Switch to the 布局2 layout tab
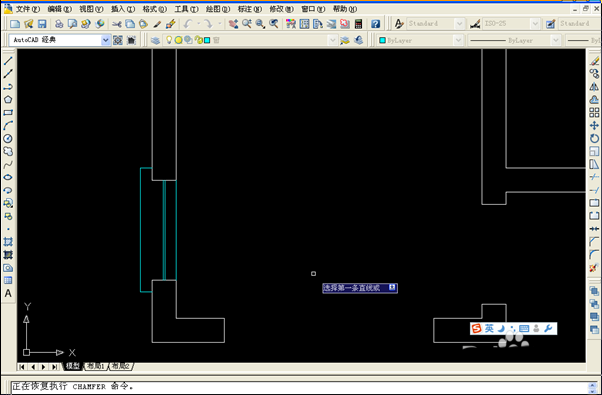Viewport: 602px width, 395px height. point(121,366)
